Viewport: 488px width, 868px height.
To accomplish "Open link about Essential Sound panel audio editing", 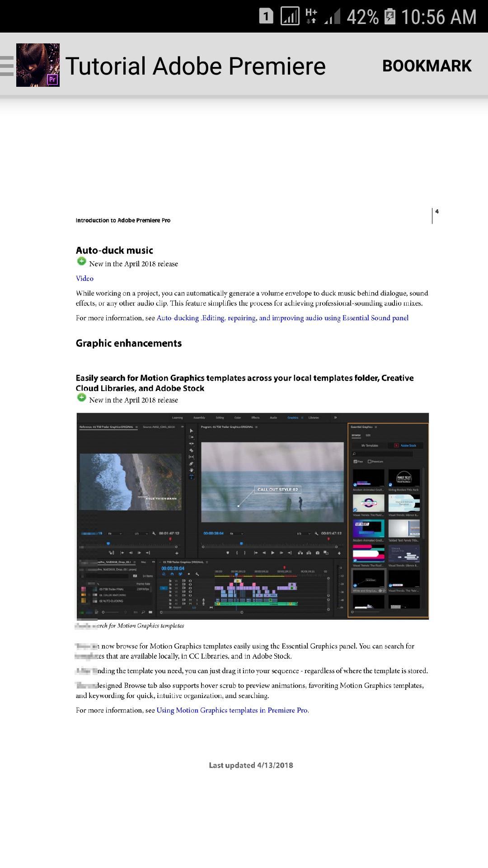I will (x=305, y=318).
